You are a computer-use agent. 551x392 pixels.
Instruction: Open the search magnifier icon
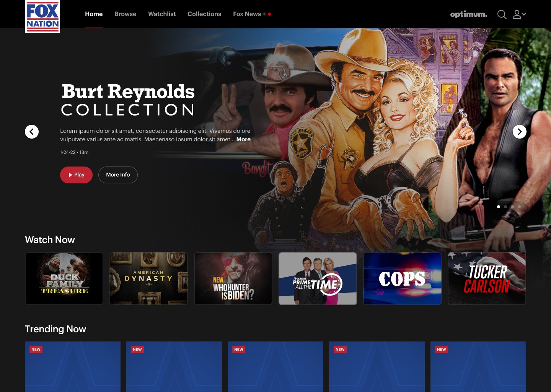pyautogui.click(x=502, y=15)
